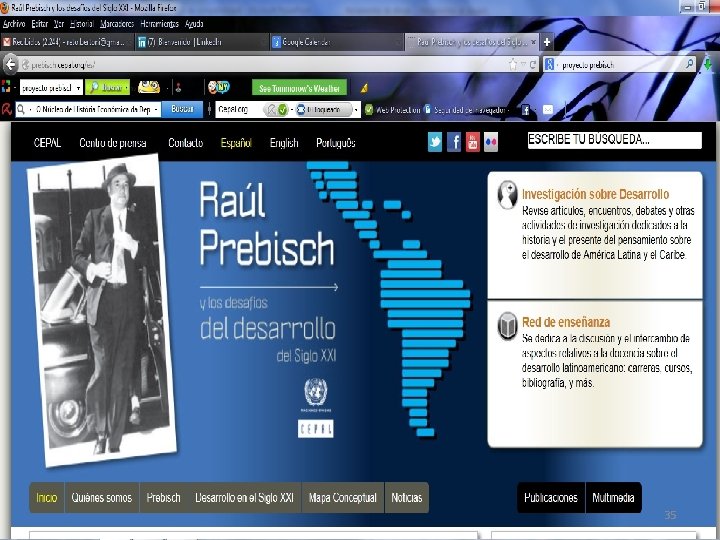
Task: Switch to the LinkedIn Bienvenido tab
Action: [202, 42]
